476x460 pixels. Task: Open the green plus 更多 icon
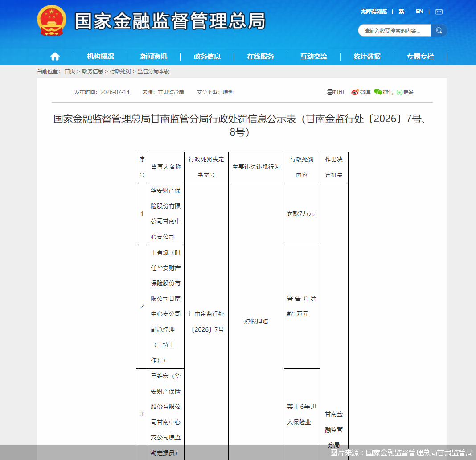click(x=399, y=92)
